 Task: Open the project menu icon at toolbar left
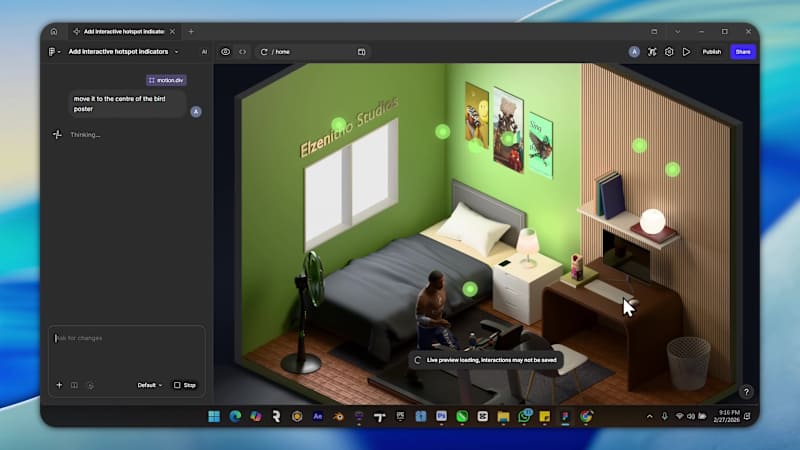[x=54, y=52]
